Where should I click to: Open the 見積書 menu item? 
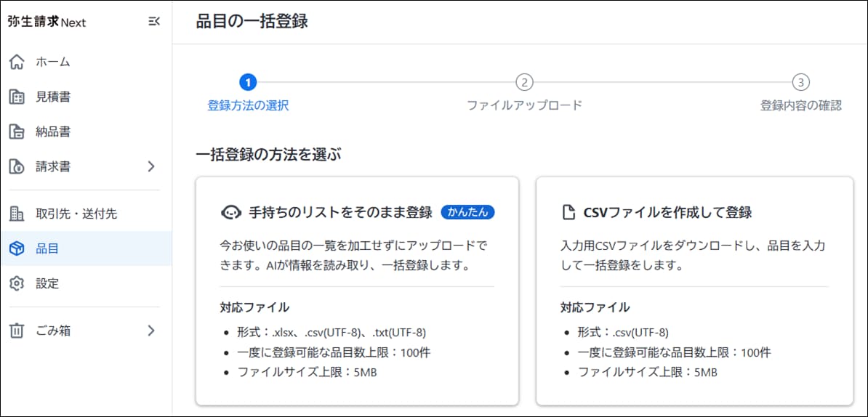(53, 97)
